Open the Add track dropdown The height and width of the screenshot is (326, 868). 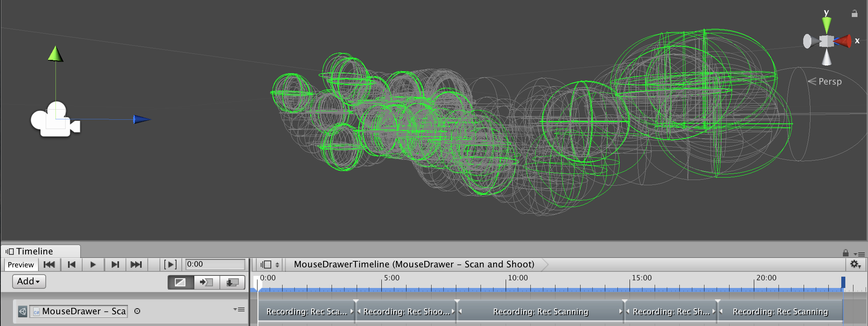click(x=29, y=282)
